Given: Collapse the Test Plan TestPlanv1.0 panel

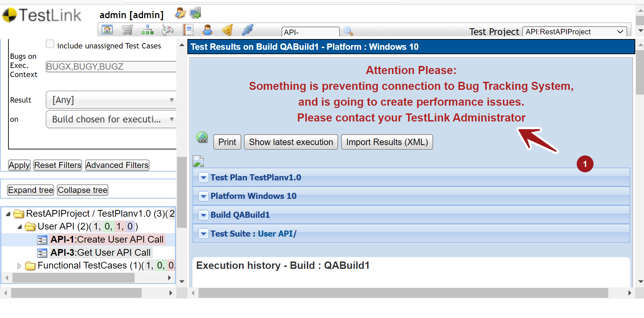Looking at the screenshot, I should click(203, 177).
